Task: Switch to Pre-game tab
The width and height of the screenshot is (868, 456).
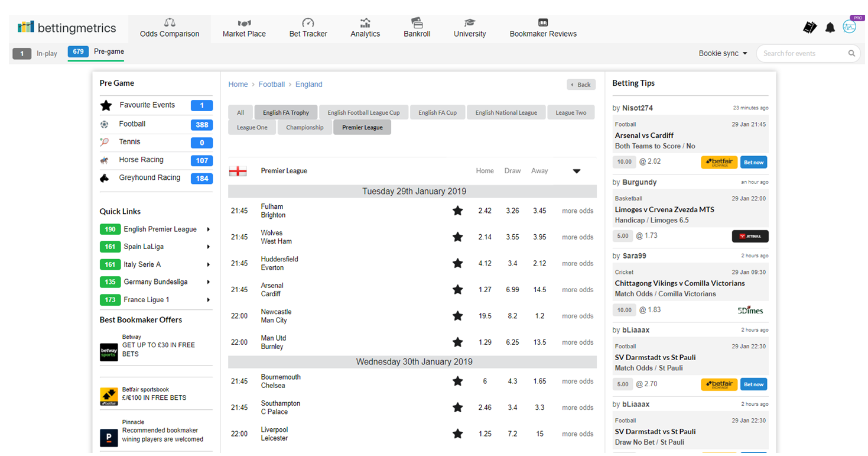Action: 96,52
